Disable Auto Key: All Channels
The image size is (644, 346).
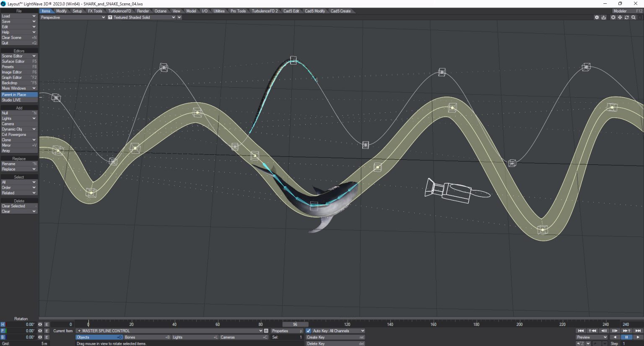tap(309, 330)
